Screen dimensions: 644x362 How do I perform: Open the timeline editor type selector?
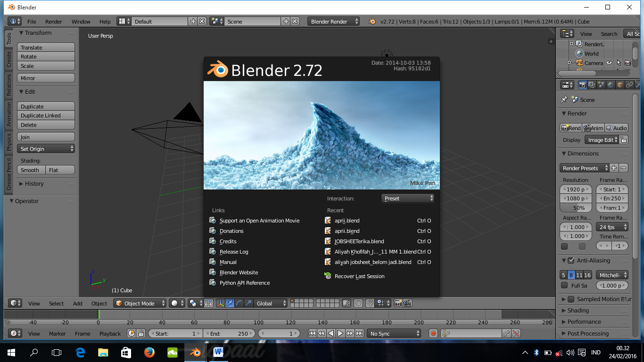16,333
